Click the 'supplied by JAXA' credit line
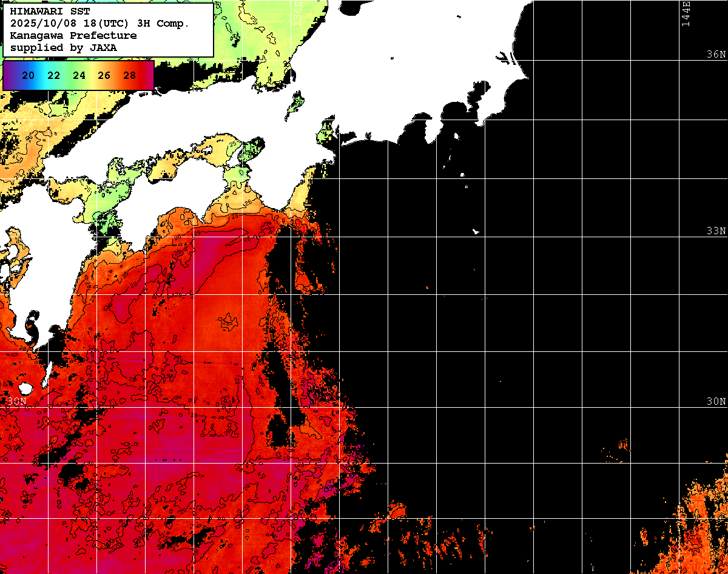This screenshot has height=574, width=728. click(64, 47)
